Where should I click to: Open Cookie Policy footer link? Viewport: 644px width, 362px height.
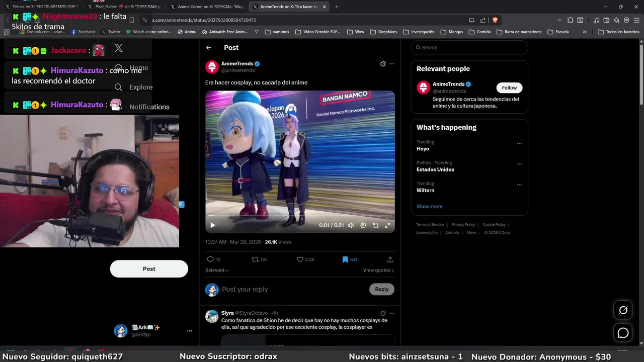point(494,225)
